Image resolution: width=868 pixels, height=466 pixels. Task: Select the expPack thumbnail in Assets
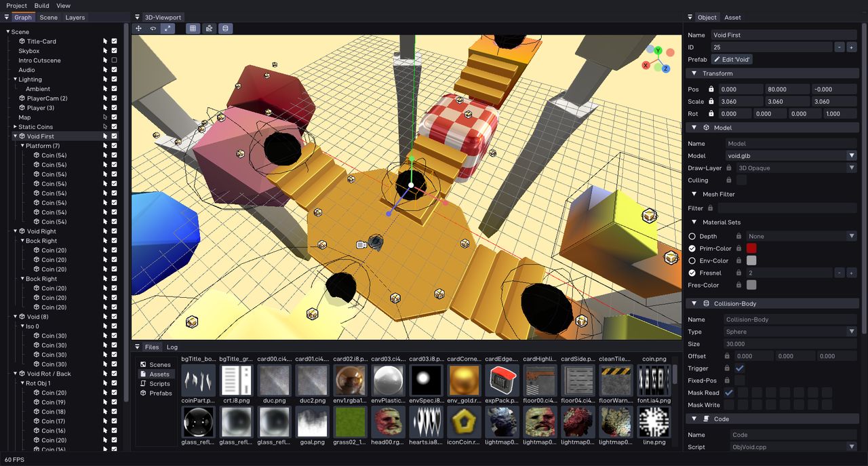[502, 381]
